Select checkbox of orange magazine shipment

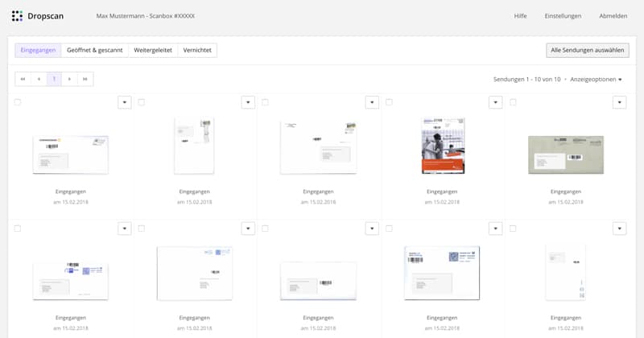(389, 102)
